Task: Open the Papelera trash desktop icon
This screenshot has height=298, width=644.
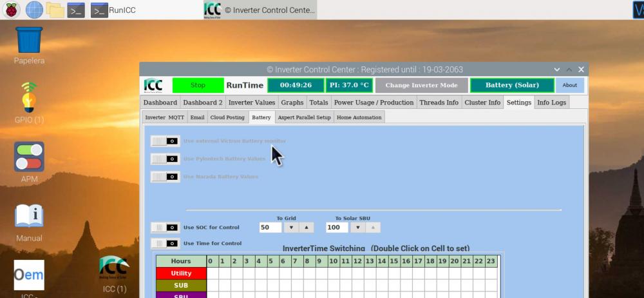Action: point(29,45)
